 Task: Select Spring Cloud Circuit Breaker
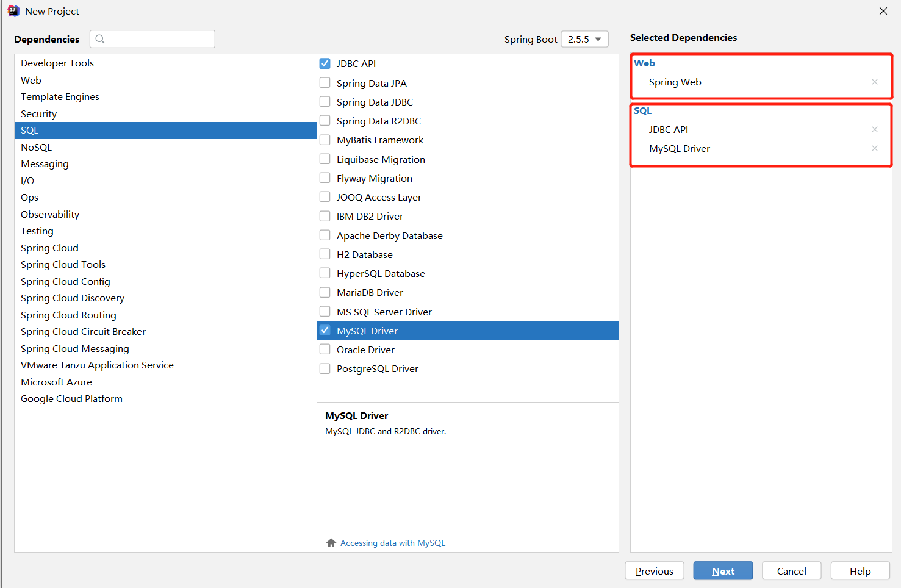pyautogui.click(x=165, y=331)
